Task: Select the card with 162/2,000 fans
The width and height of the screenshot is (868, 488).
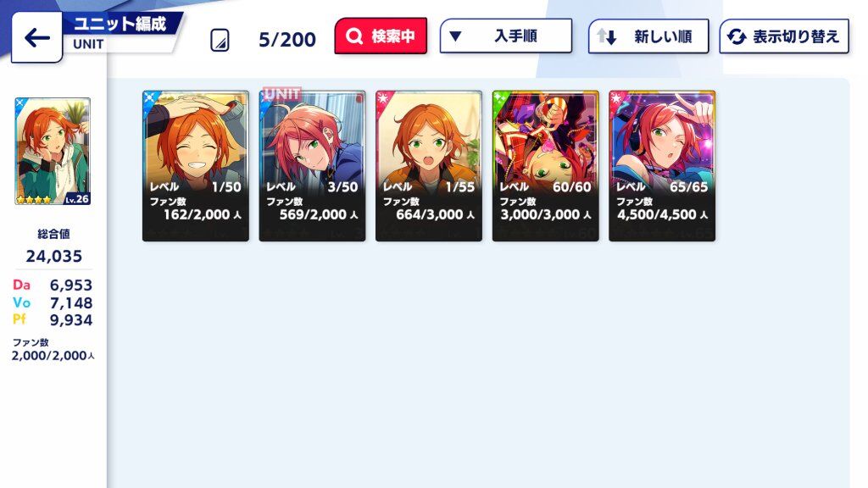Action: pos(196,166)
